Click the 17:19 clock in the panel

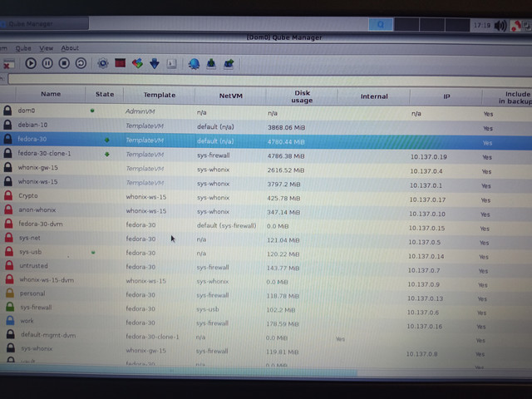(482, 26)
